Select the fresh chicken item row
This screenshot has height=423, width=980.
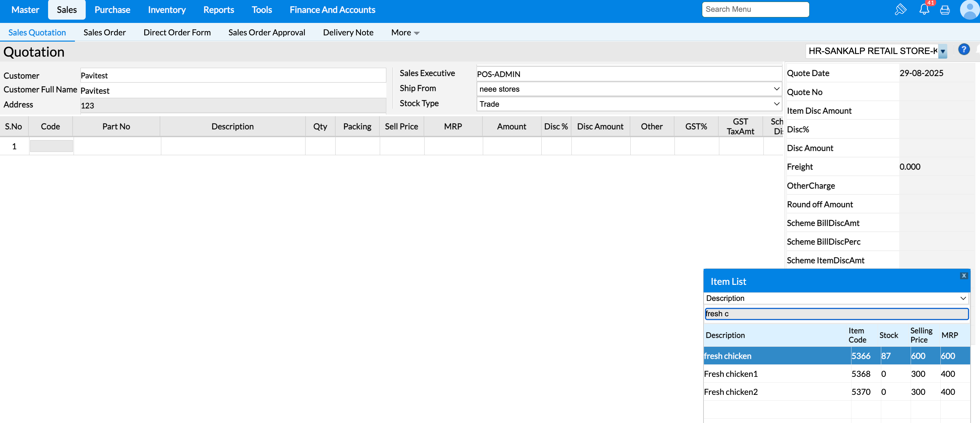pyautogui.click(x=776, y=356)
